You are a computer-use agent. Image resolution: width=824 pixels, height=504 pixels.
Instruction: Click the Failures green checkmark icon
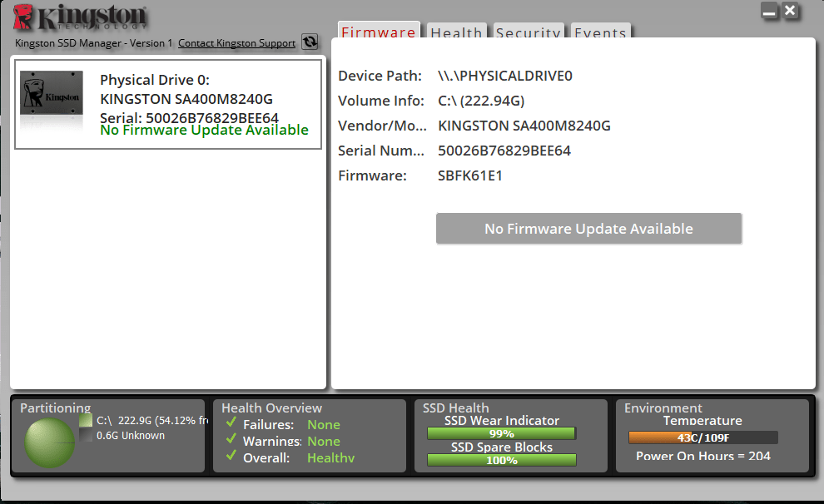tap(231, 422)
